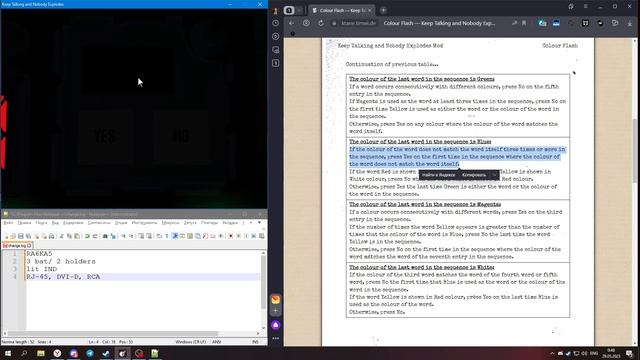Click Notepad++ vertical scrollbar

click(263, 290)
